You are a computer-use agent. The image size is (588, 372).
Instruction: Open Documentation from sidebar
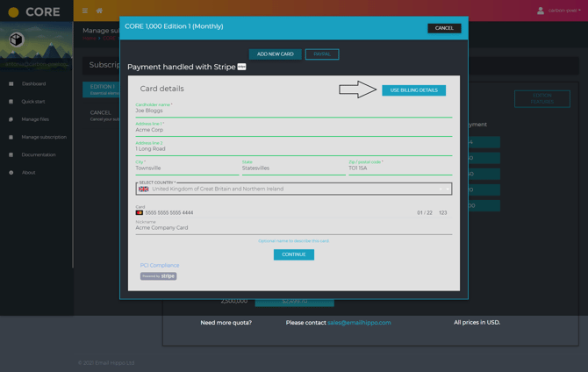coord(39,154)
